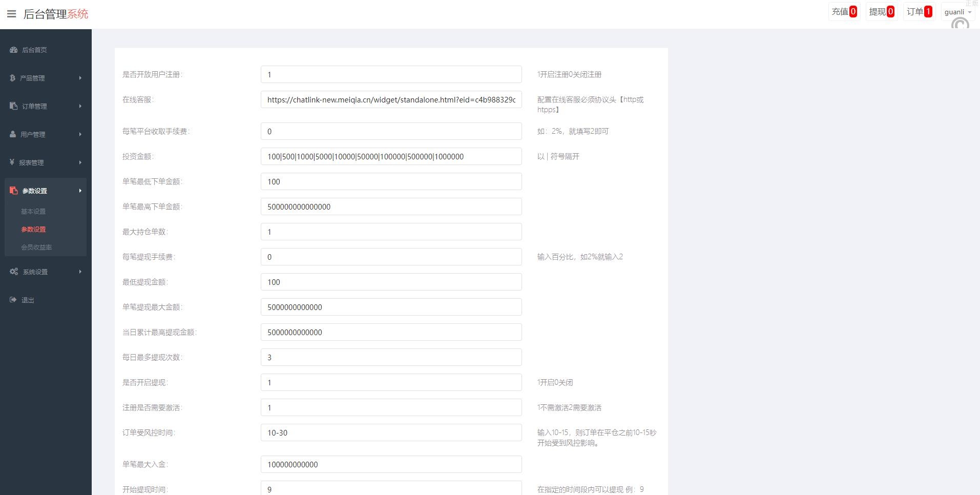The image size is (980, 495).
Task: Focus the 最低提现金额 input field
Action: click(391, 282)
